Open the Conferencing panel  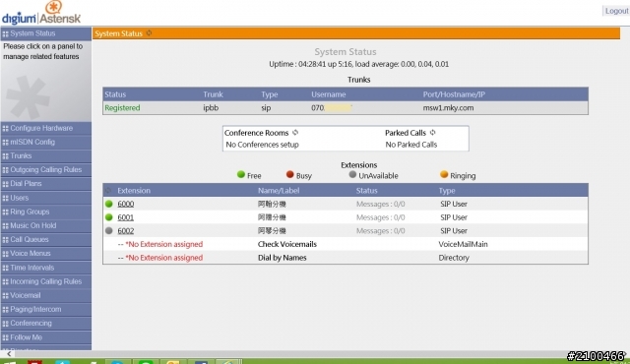(x=46, y=323)
